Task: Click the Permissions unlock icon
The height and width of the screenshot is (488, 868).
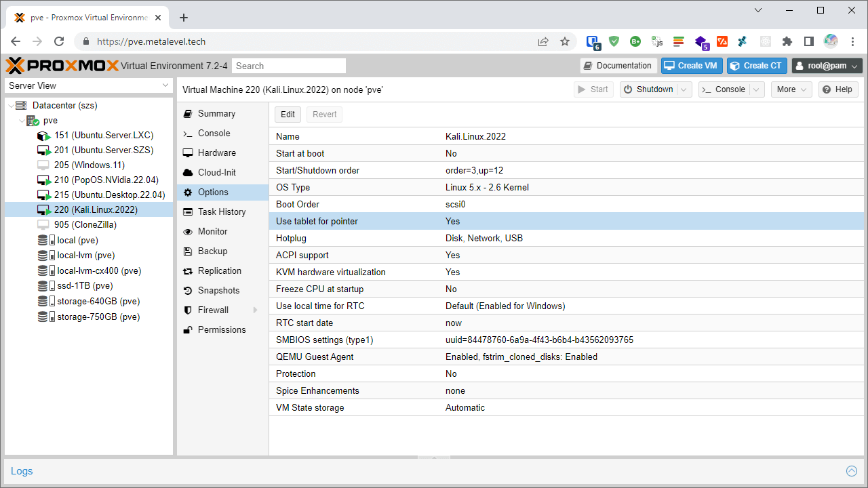Action: [x=188, y=330]
